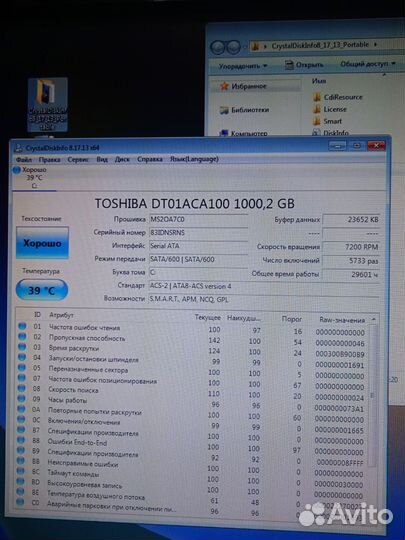Click the Режим передачи field SATA/600
Image resolution: width=405 pixels, height=540 pixels.
click(198, 259)
